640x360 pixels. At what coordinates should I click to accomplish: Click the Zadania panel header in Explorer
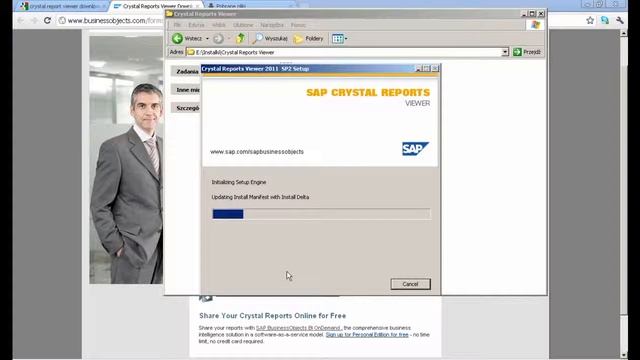pyautogui.click(x=186, y=71)
